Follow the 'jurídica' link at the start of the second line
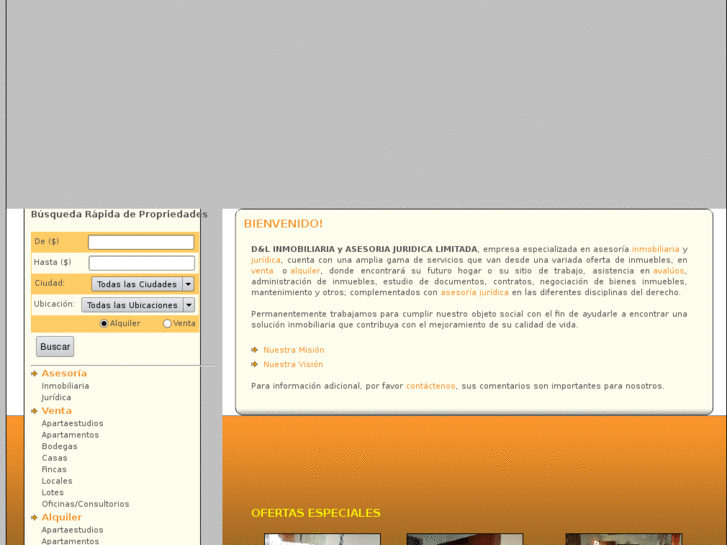Screen dimensions: 727x545 (266, 260)
